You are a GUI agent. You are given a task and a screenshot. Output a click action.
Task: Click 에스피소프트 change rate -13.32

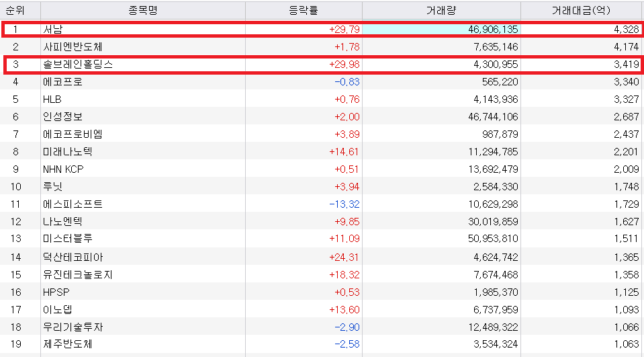344,204
